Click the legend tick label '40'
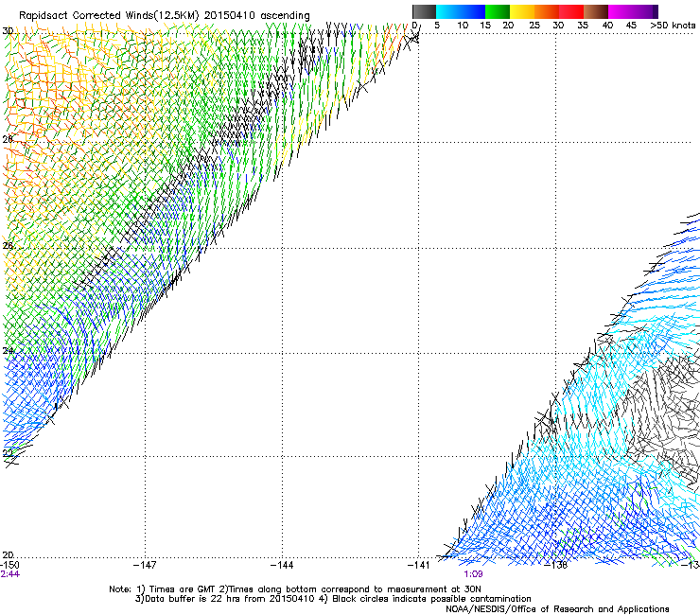This screenshot has width=700, height=615. pyautogui.click(x=607, y=26)
